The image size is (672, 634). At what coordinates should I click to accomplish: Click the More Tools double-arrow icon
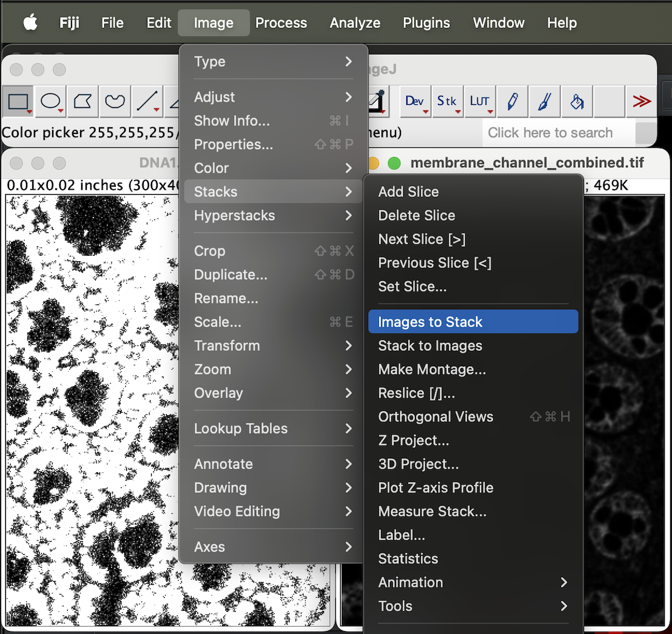click(641, 101)
